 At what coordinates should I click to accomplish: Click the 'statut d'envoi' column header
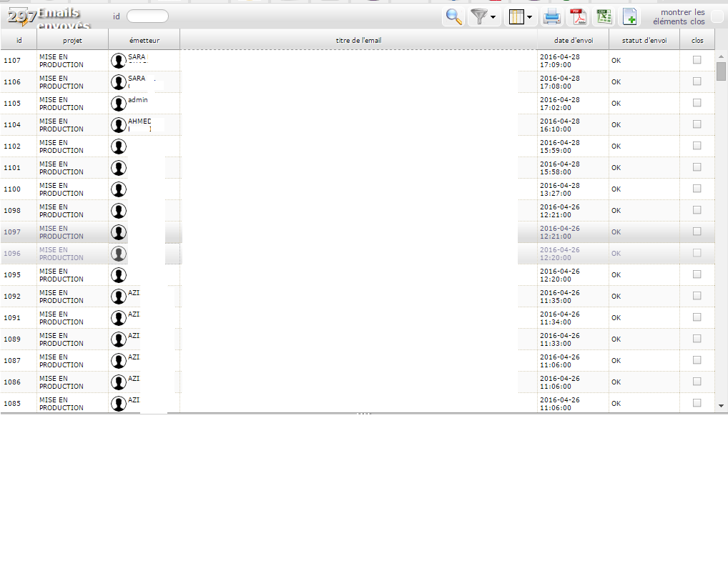click(x=644, y=40)
